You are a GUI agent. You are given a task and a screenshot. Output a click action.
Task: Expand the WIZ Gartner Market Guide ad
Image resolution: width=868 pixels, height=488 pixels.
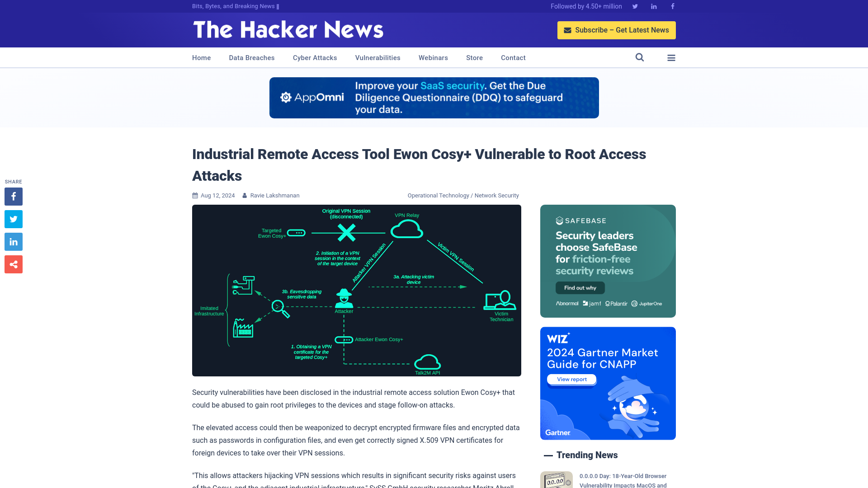(608, 383)
